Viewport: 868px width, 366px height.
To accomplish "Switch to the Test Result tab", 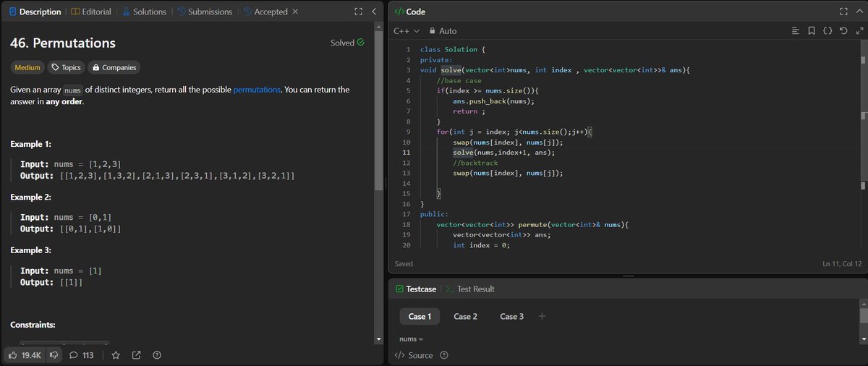I will [x=470, y=289].
